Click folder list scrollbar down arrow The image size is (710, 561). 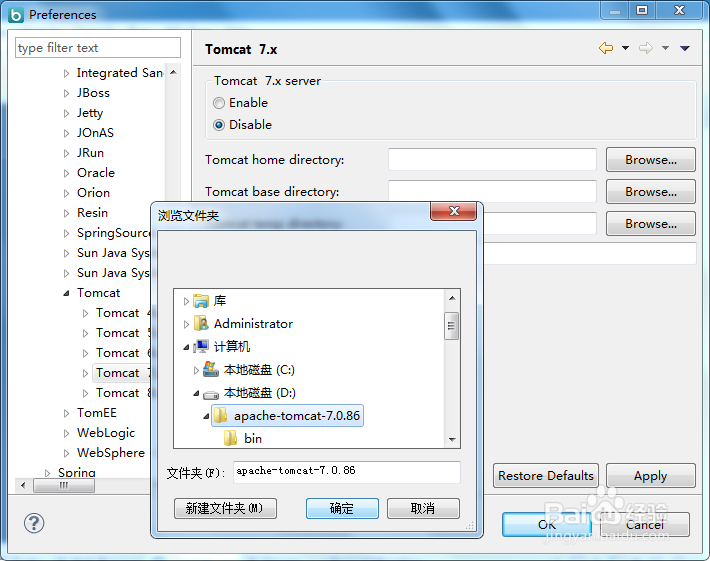pyautogui.click(x=452, y=440)
